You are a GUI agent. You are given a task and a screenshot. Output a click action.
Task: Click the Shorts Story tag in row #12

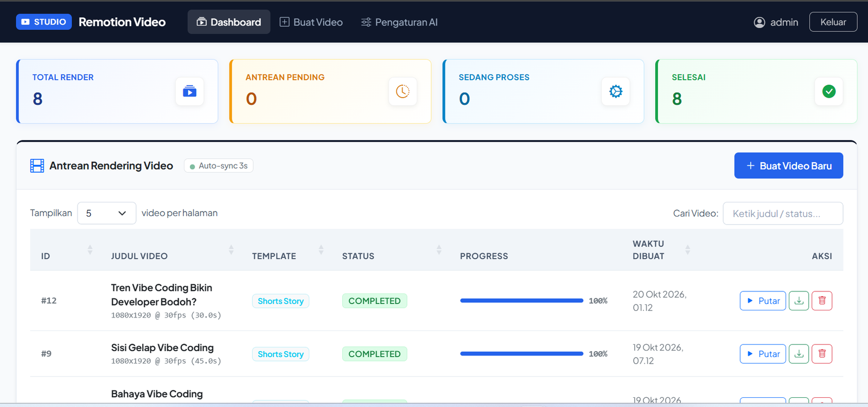click(280, 301)
